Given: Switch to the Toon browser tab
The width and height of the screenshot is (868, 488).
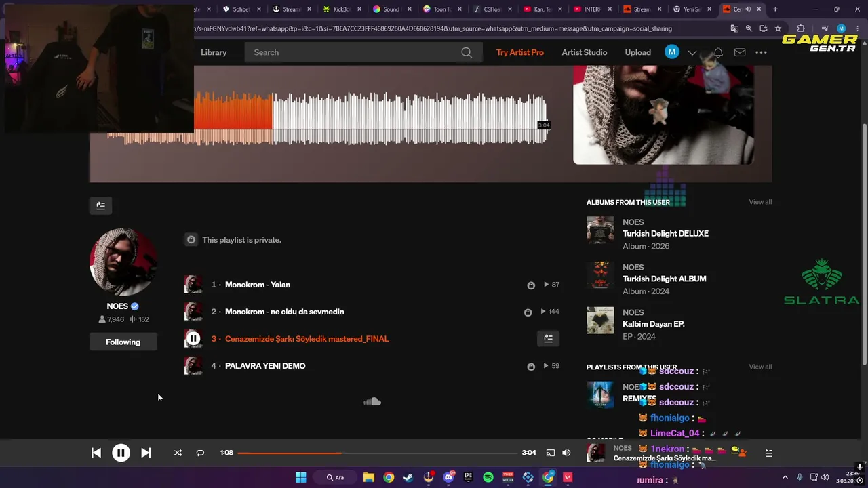Looking at the screenshot, I should (x=441, y=9).
